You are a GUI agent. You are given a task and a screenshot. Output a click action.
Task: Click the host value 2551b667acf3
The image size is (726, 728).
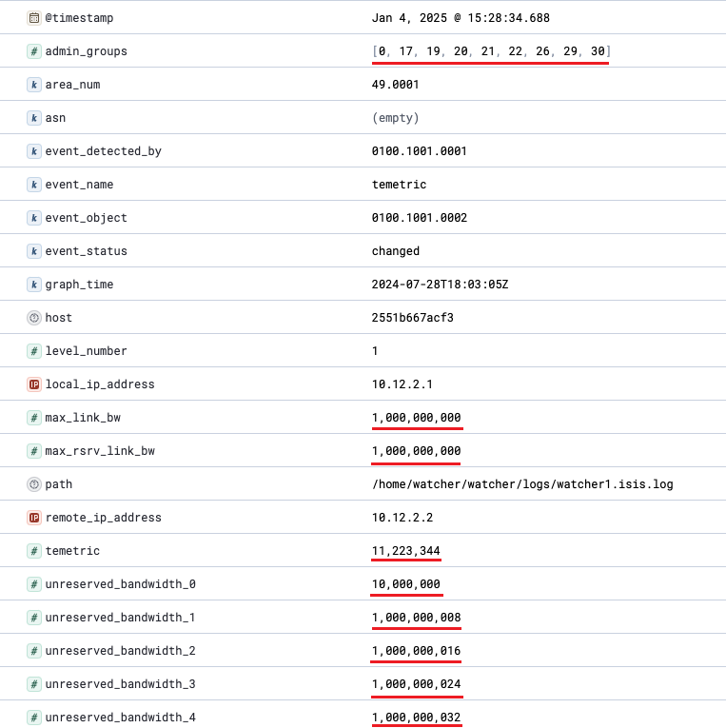(413, 318)
